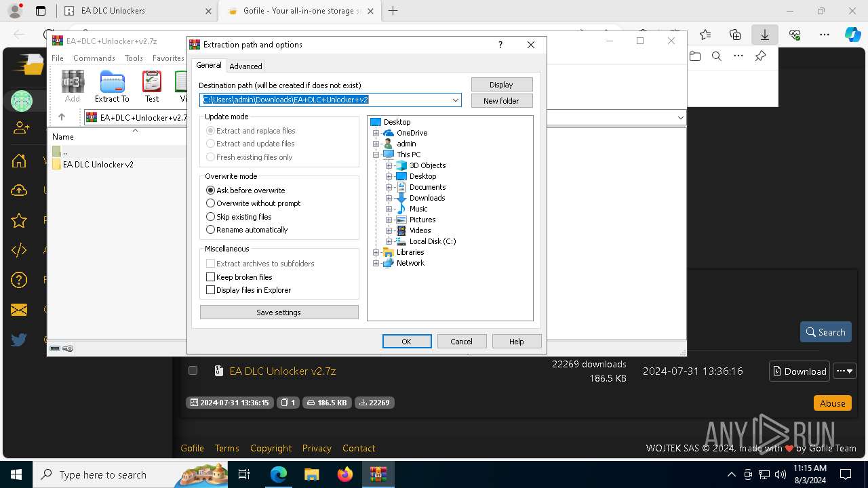Open WinRAR Tools menu
The height and width of the screenshot is (488, 868).
(x=134, y=58)
